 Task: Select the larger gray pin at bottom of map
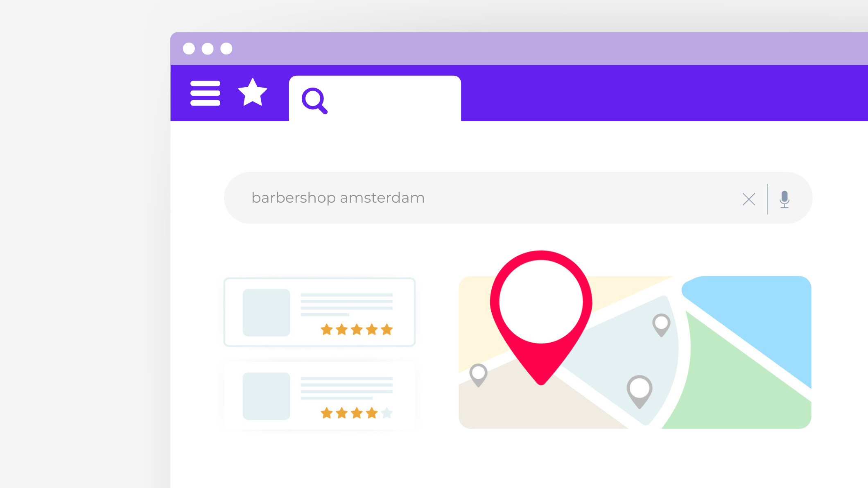tap(640, 391)
